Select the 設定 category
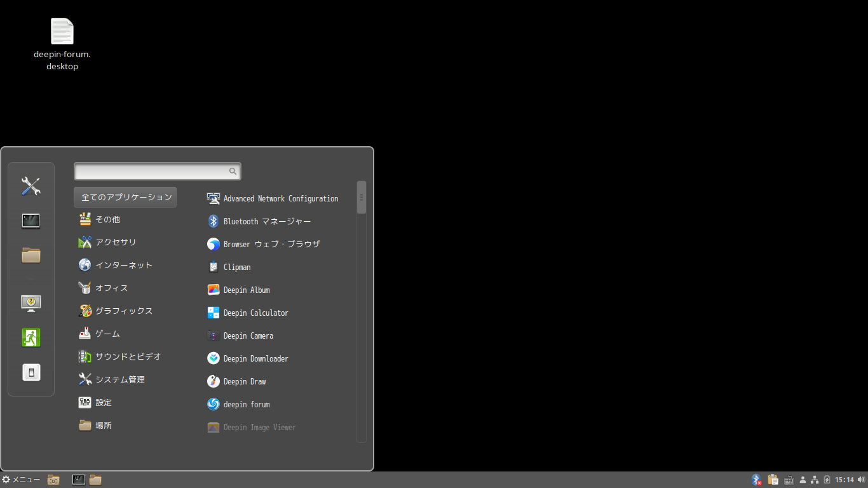Screen dimensions: 868x488 (x=125, y=402)
